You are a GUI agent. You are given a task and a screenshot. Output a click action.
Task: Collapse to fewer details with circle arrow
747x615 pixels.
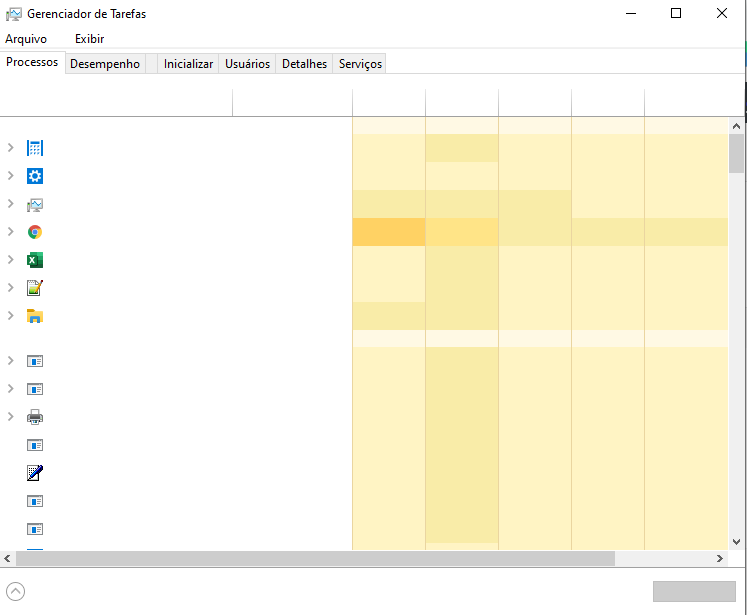(15, 591)
